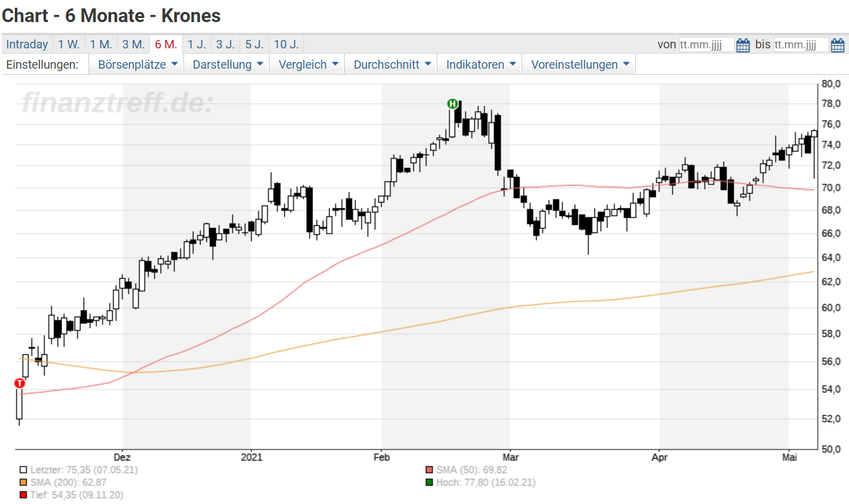
Task: Expand the Darstellung dropdown menu
Action: [228, 64]
